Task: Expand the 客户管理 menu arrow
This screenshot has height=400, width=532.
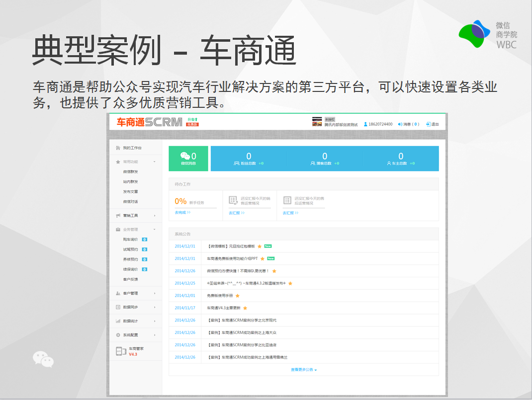Action: (154, 293)
